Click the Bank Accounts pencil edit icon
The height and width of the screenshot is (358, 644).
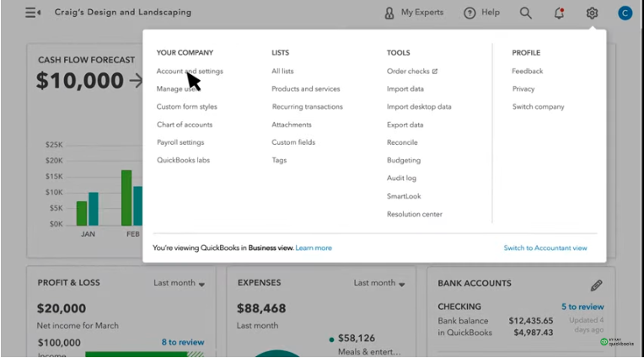click(x=596, y=286)
